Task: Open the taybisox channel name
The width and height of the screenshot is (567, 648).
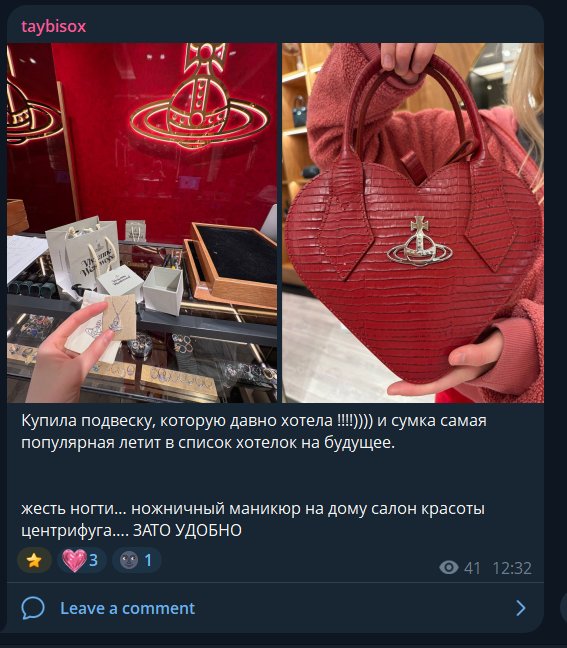Action: tap(53, 26)
